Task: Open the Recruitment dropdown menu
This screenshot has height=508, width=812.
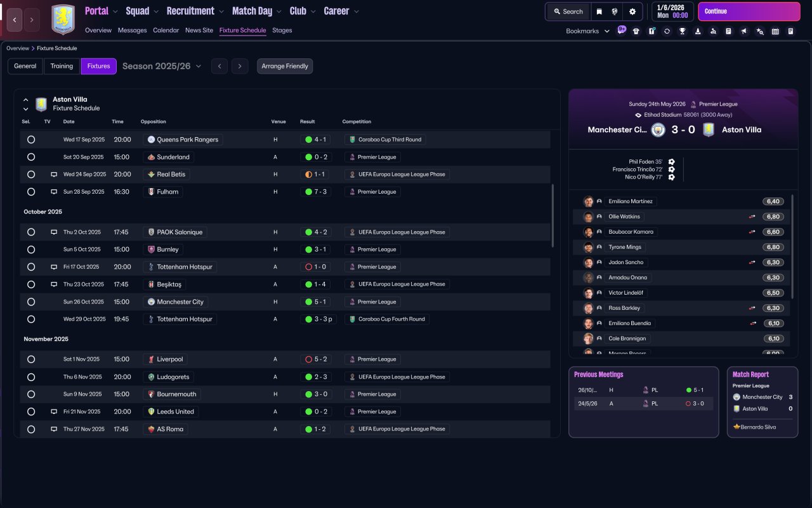Action: 195,11
